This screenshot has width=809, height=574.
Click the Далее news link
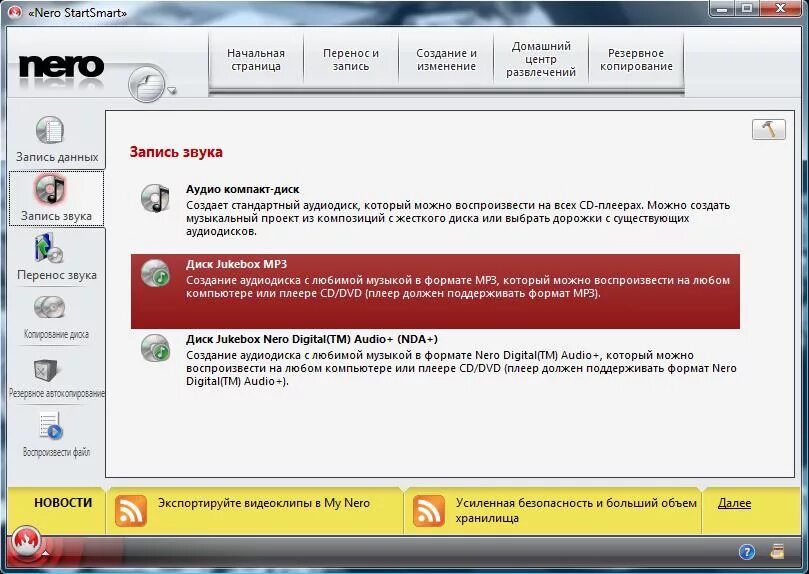pyautogui.click(x=734, y=503)
